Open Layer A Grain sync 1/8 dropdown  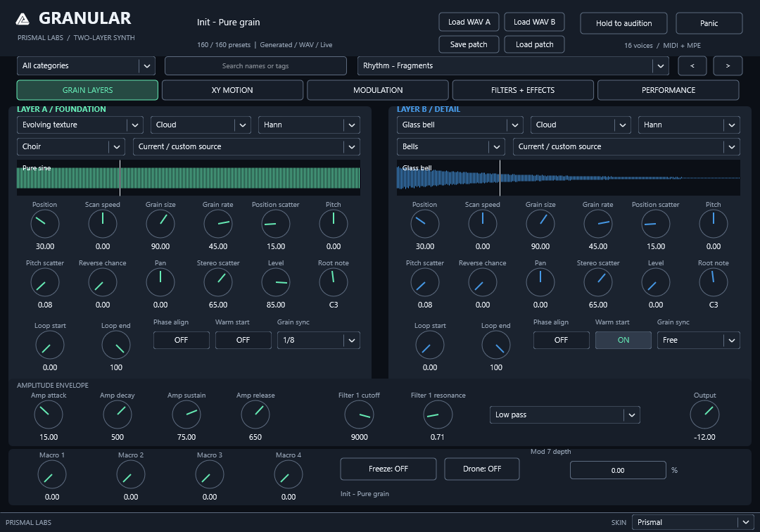point(319,340)
